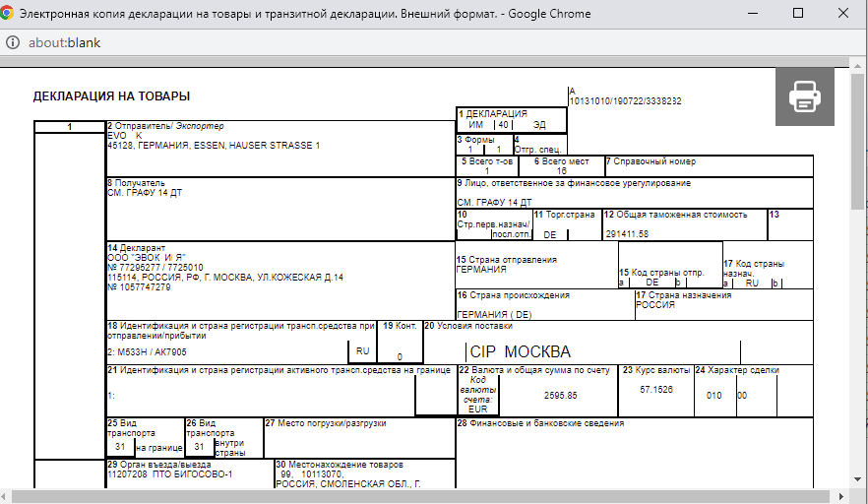Click the invoice total 2595.85
868x504 pixels.
click(x=560, y=394)
